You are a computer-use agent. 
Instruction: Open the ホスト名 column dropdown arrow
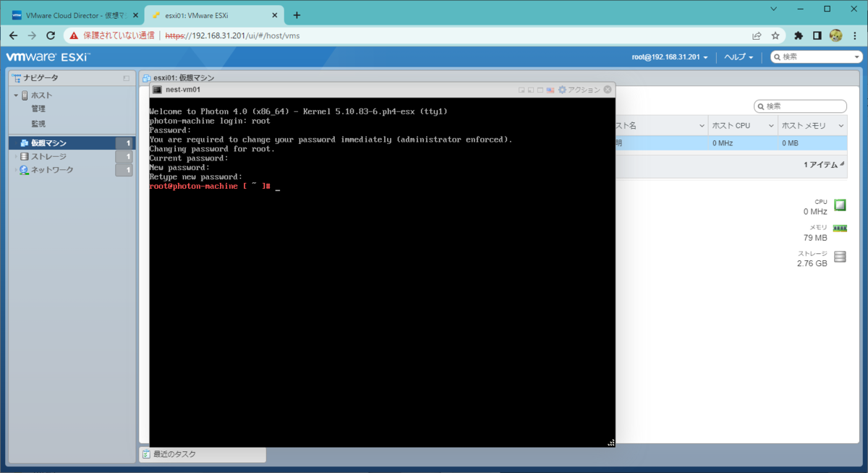pyautogui.click(x=701, y=126)
